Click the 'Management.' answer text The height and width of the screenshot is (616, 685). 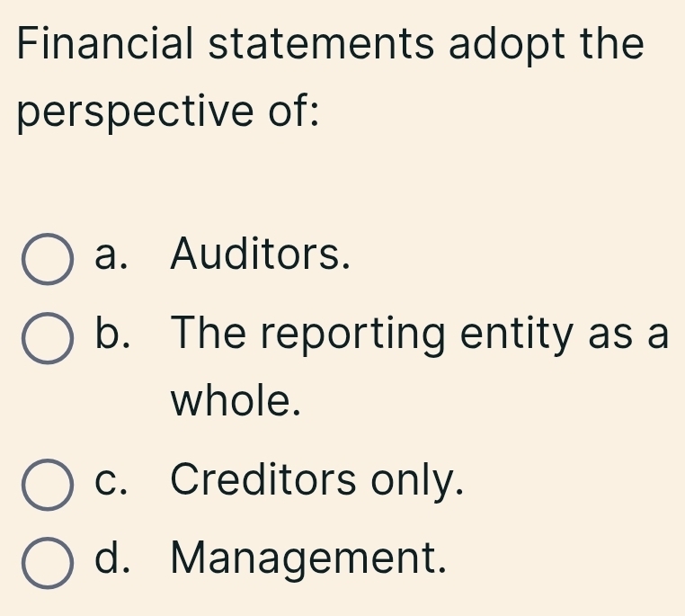(308, 558)
